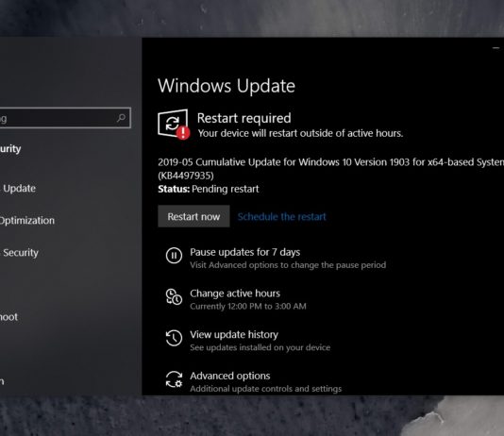Click the Restart required heading text
Image resolution: width=504 pixels, height=436 pixels.
244,118
